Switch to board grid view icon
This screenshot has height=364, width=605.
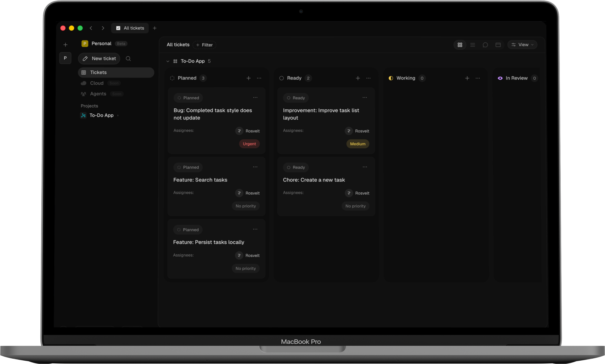click(x=460, y=45)
